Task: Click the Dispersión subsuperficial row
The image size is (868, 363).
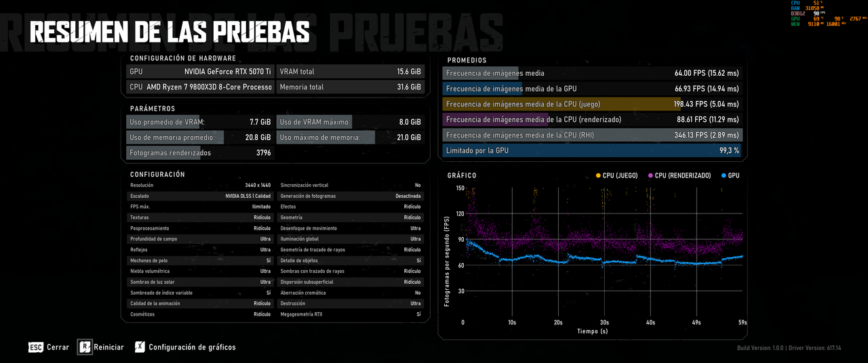Action: (351, 282)
